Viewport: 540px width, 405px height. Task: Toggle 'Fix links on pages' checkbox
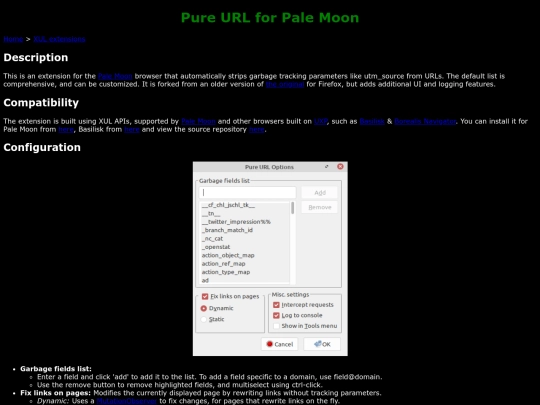[205, 297]
